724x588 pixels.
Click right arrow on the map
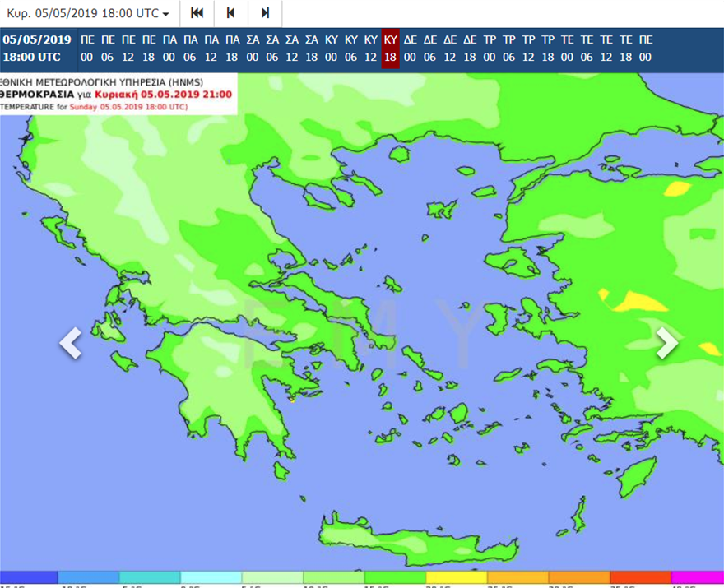coord(666,343)
